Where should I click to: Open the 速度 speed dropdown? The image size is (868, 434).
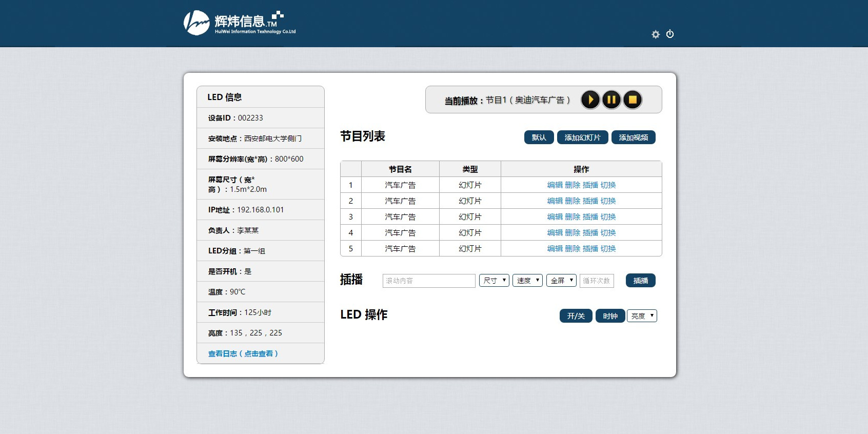(x=527, y=281)
